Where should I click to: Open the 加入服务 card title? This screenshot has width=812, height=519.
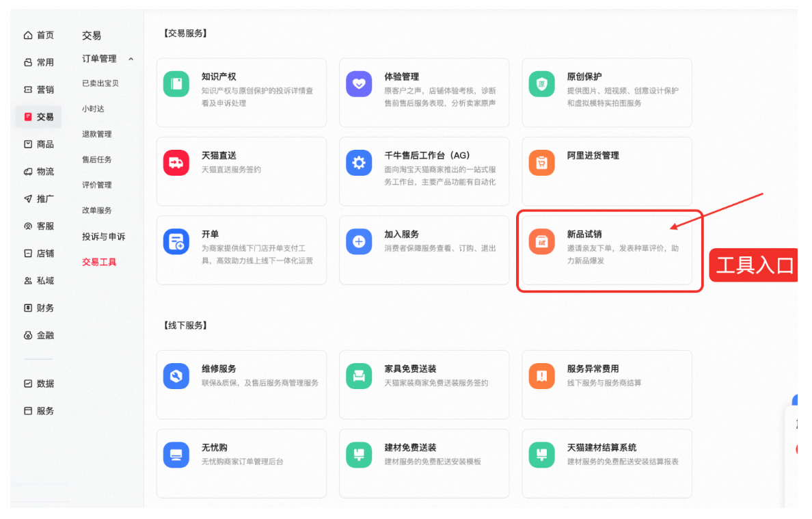(401, 234)
